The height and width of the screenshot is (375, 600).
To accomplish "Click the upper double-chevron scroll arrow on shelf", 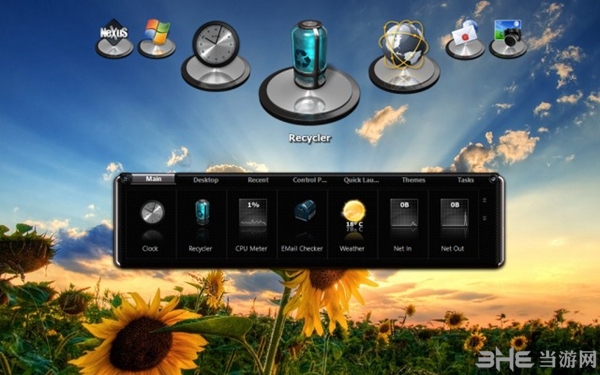I will (x=484, y=200).
